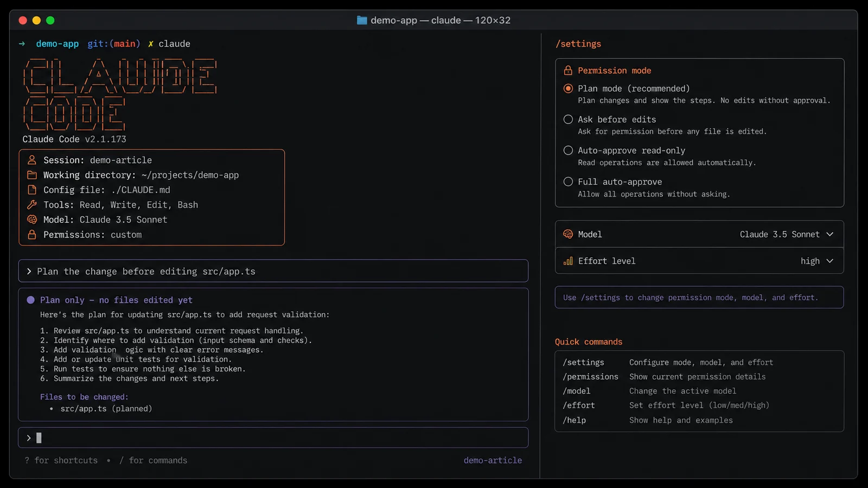Screen dimensions: 868x488
Task: Click the Session user icon
Action: 32,160
